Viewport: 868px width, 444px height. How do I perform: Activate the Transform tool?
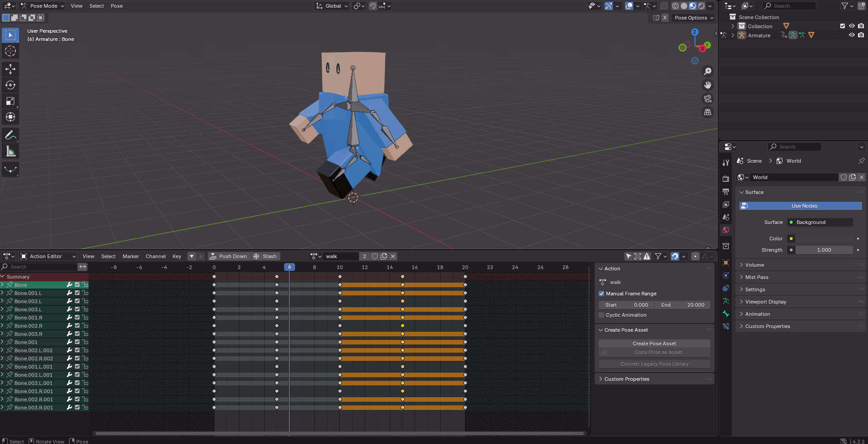(x=10, y=117)
